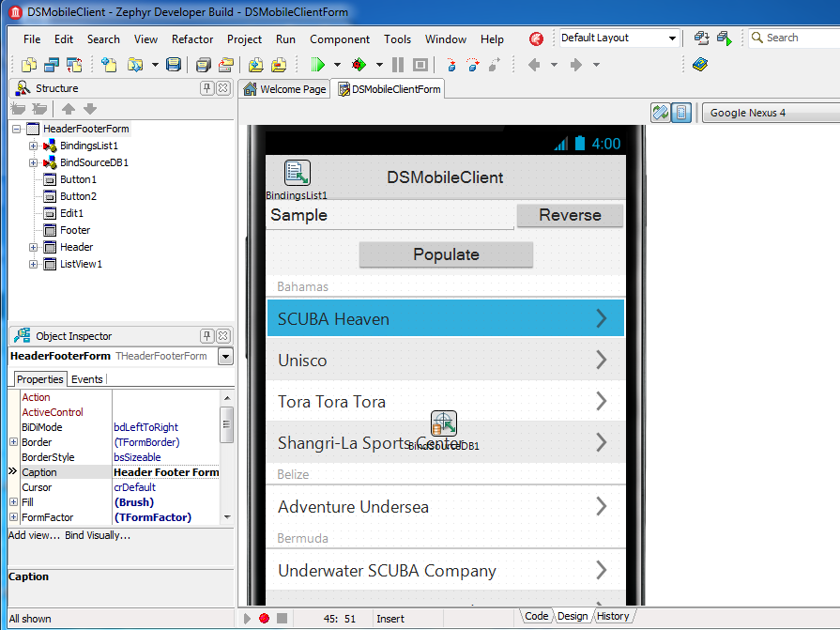Screen dimensions: 840x630
Task: Click the red round icon beside Help
Action: pyautogui.click(x=536, y=38)
